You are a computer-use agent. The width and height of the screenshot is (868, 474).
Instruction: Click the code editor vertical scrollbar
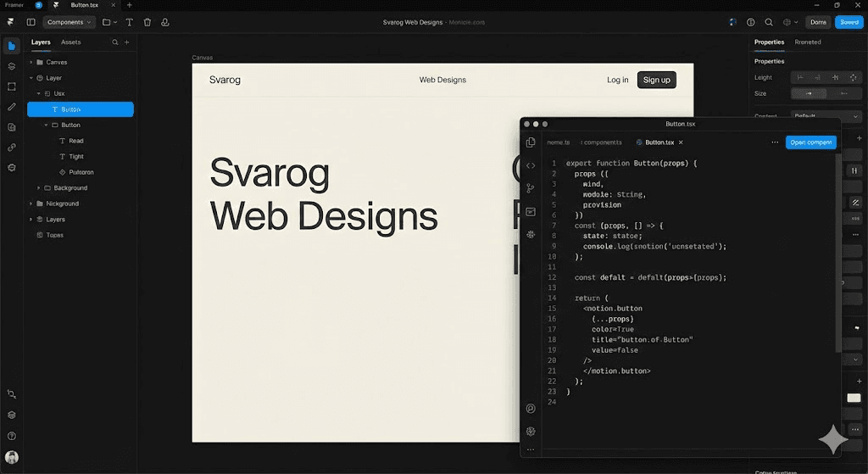[838, 253]
